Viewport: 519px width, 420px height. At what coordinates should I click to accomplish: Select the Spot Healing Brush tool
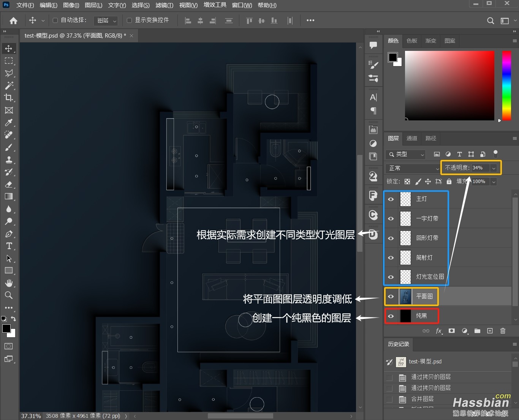(x=9, y=135)
